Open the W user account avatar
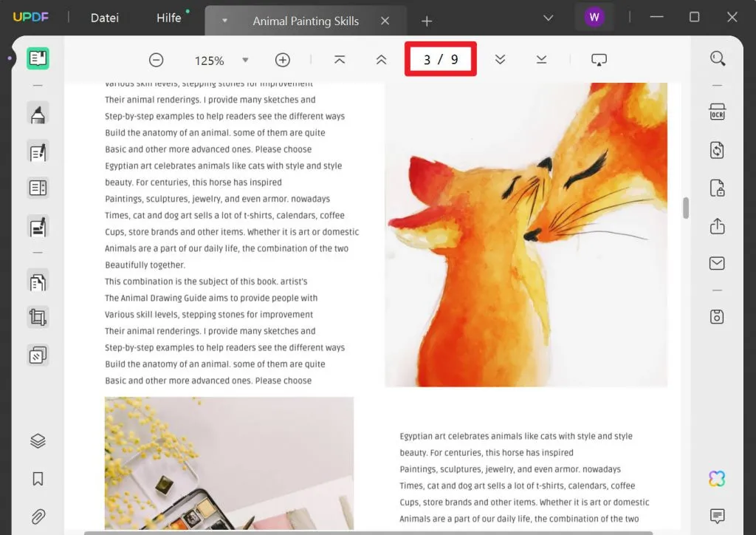Screen dimensions: 756x535 [x=594, y=18]
